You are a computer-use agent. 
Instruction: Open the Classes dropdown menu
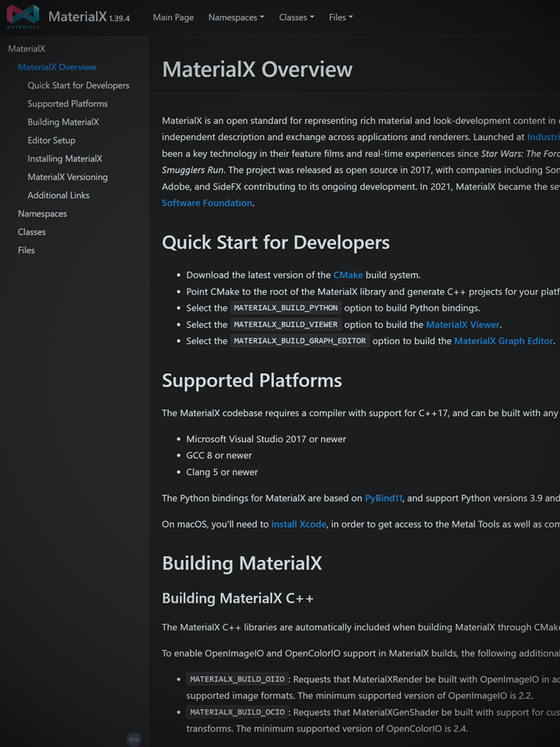click(296, 17)
